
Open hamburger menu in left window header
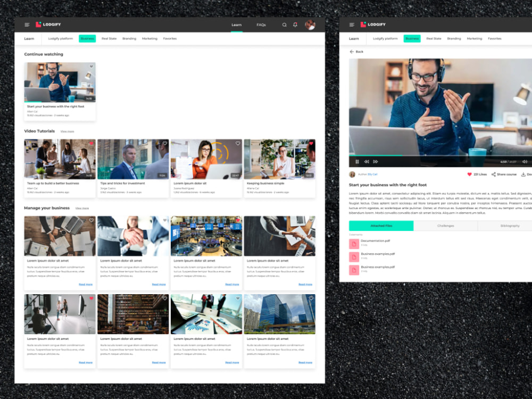tap(27, 25)
